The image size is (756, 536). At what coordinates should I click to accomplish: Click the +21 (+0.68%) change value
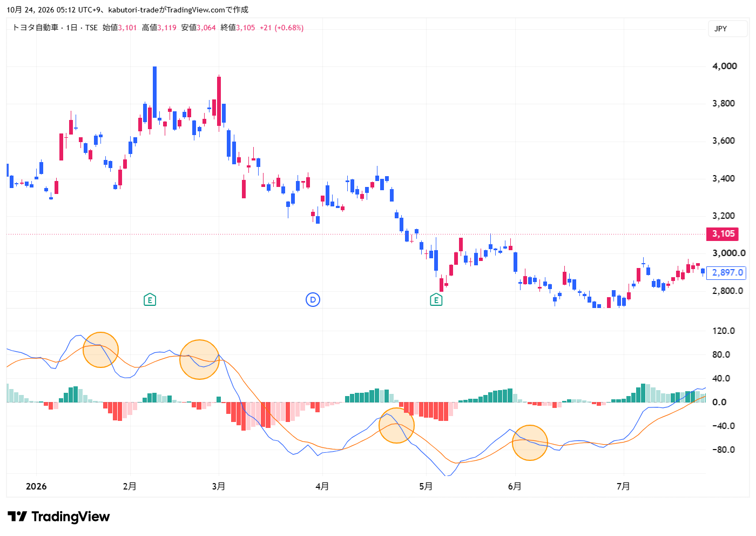(x=282, y=28)
